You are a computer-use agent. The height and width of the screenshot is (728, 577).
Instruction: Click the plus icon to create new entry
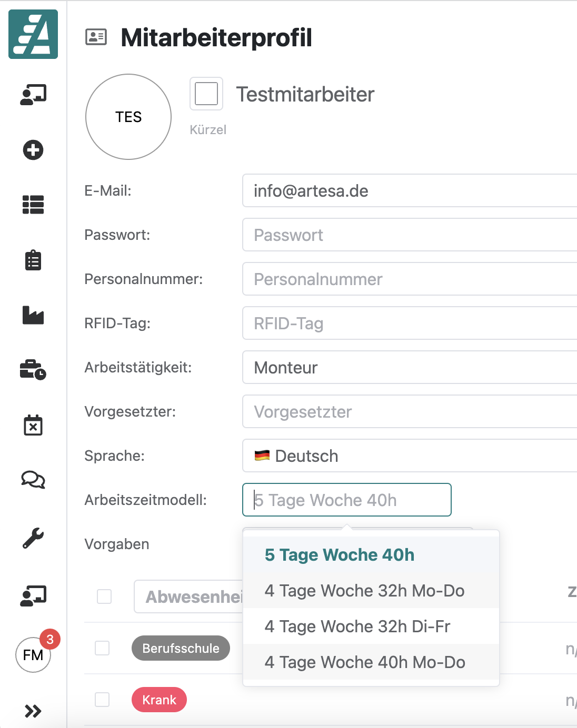coord(33,150)
